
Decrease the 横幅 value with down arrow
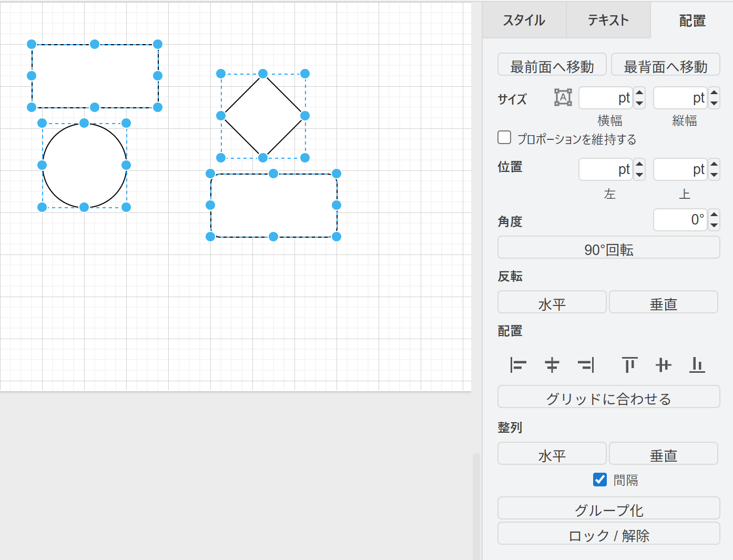(x=639, y=104)
